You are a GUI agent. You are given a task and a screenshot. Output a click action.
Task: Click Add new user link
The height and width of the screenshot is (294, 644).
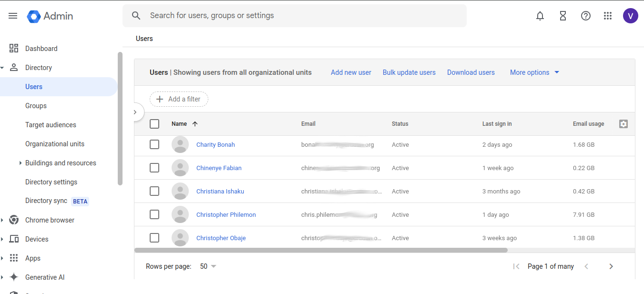351,72
